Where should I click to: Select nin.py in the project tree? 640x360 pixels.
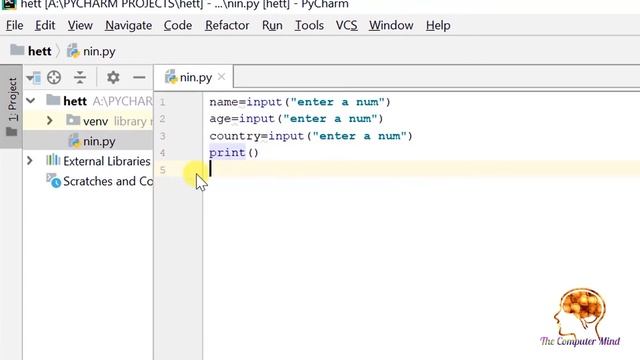(x=88, y=141)
